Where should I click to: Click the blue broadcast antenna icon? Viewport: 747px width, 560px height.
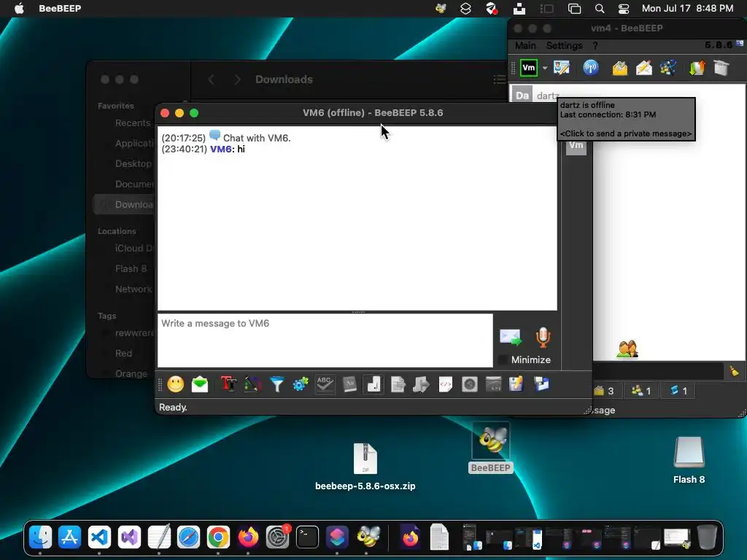(591, 68)
